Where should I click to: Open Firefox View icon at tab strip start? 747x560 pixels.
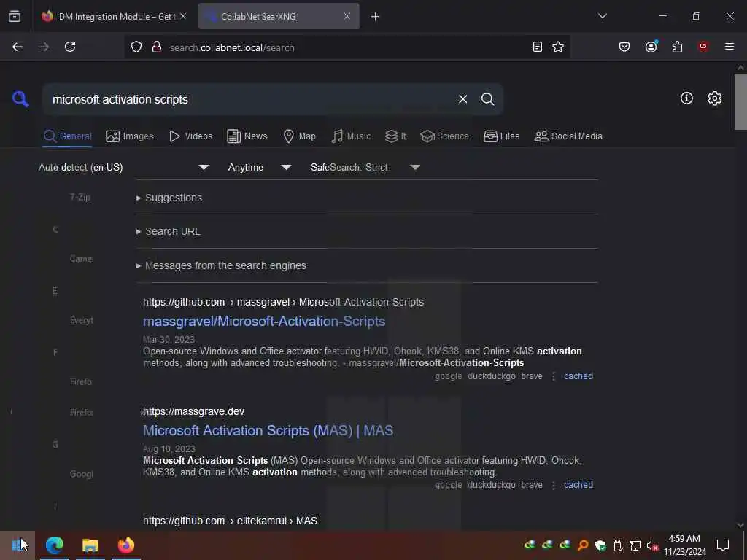(x=15, y=16)
